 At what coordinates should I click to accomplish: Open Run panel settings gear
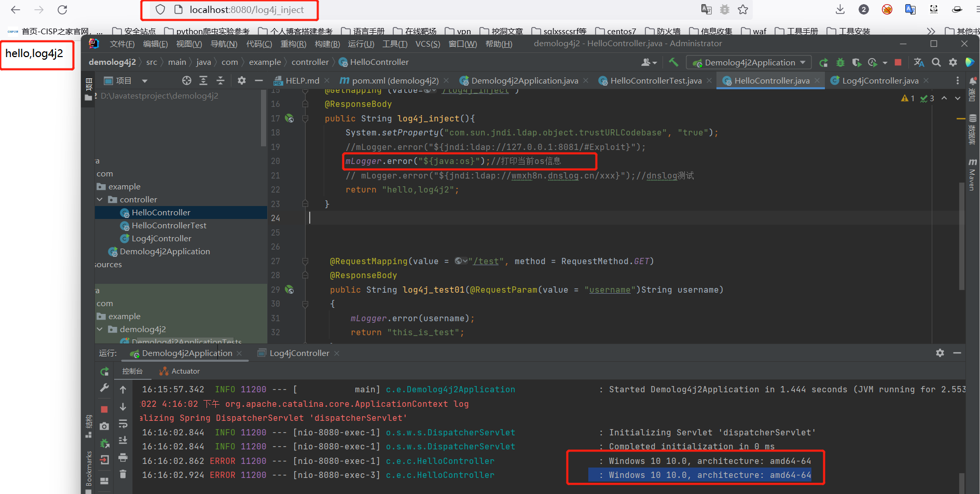[x=940, y=353]
